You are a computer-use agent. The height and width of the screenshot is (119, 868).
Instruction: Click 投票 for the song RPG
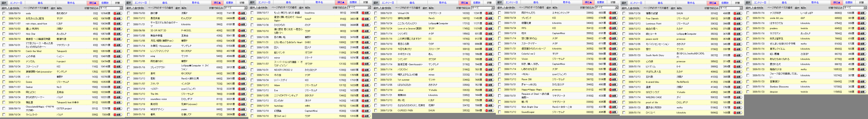[x=613, y=28]
